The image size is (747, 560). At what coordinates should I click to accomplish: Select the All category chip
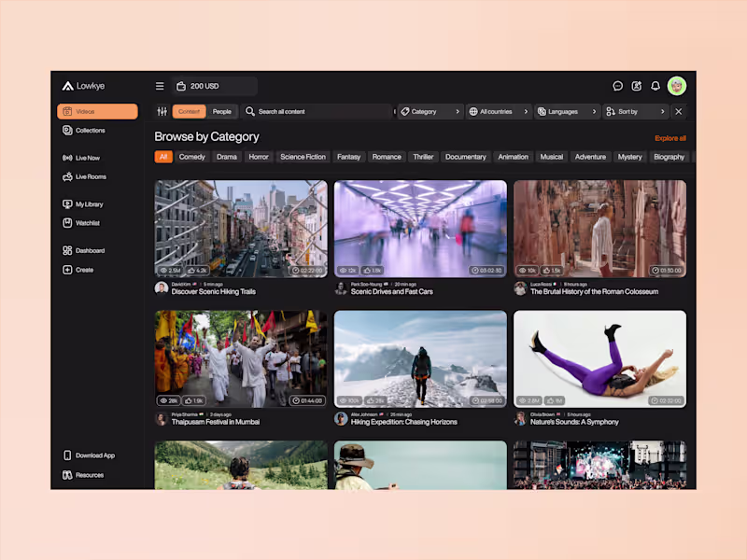point(163,157)
